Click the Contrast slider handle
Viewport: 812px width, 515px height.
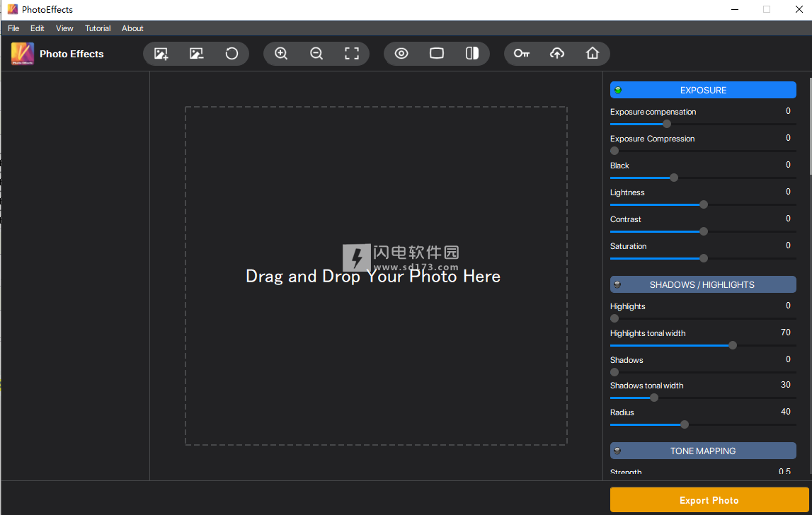tap(703, 231)
